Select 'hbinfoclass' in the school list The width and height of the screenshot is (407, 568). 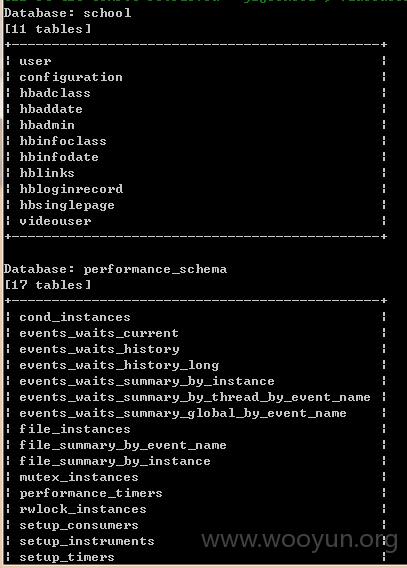coord(63,141)
